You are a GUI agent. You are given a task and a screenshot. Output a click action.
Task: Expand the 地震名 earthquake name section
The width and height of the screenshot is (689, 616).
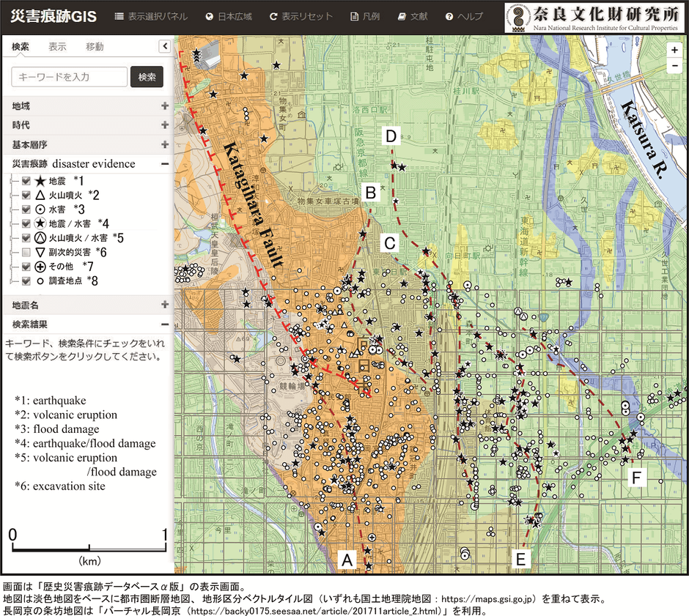(x=165, y=304)
